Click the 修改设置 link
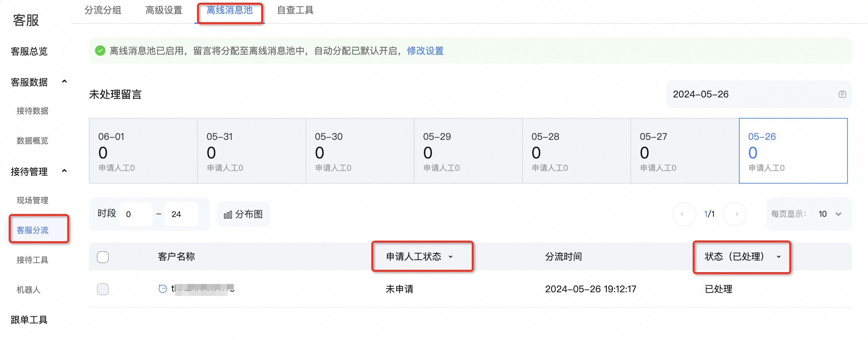Image resolution: width=868 pixels, height=340 pixels. click(x=425, y=51)
